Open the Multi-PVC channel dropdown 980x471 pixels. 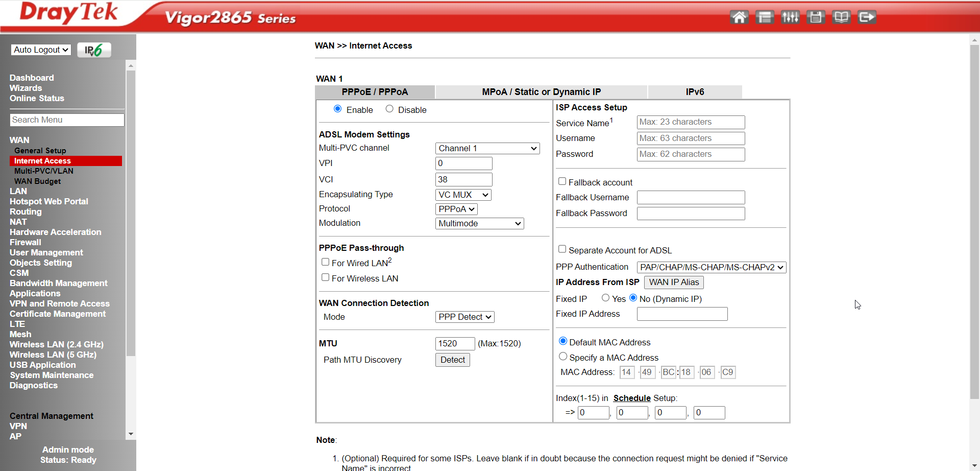pyautogui.click(x=487, y=148)
